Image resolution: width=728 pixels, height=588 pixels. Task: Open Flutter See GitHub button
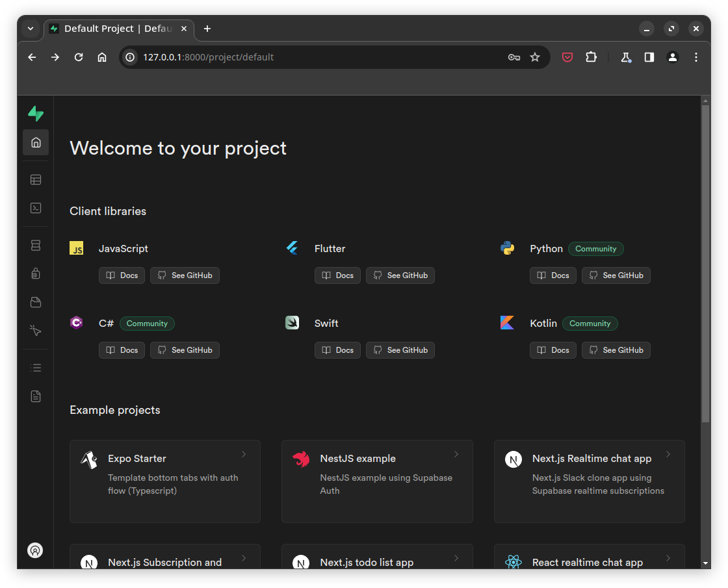point(400,275)
